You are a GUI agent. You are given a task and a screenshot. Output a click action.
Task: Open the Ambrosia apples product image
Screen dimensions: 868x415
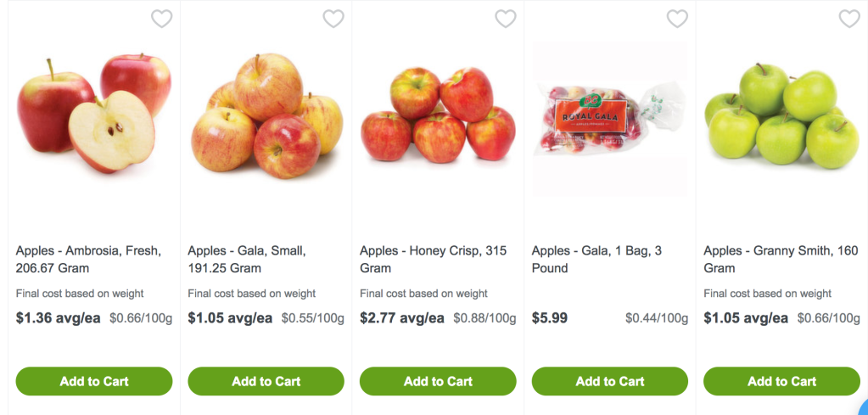[94, 115]
